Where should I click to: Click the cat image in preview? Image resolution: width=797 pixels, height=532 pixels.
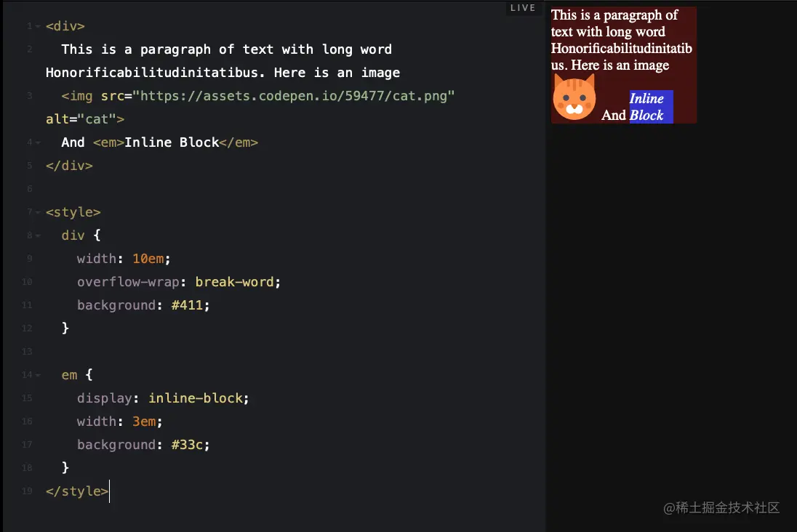[x=574, y=97]
